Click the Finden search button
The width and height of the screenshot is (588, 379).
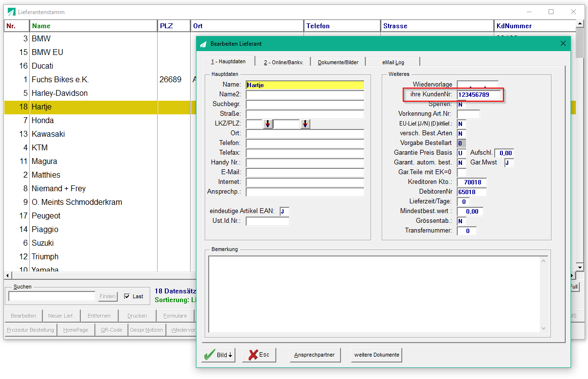click(x=108, y=296)
